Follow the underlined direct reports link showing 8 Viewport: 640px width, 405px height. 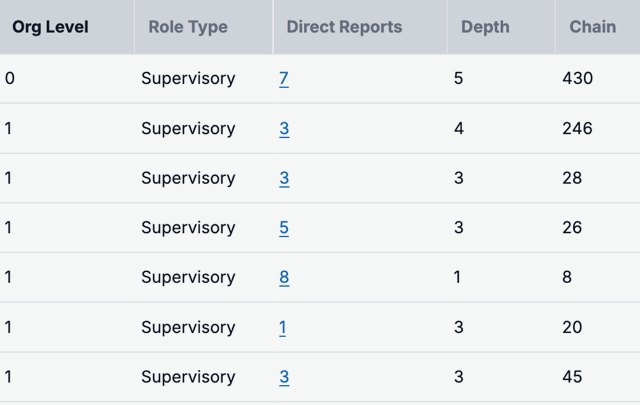click(284, 278)
